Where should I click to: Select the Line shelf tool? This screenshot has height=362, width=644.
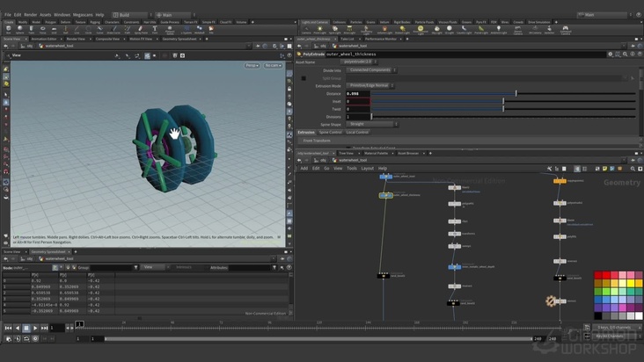[x=77, y=30]
